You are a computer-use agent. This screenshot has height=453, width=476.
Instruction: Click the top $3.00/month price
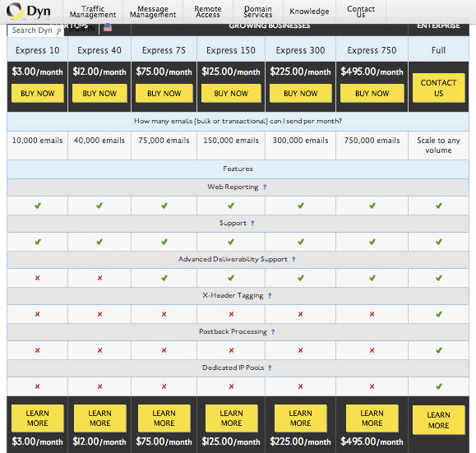coord(38,72)
